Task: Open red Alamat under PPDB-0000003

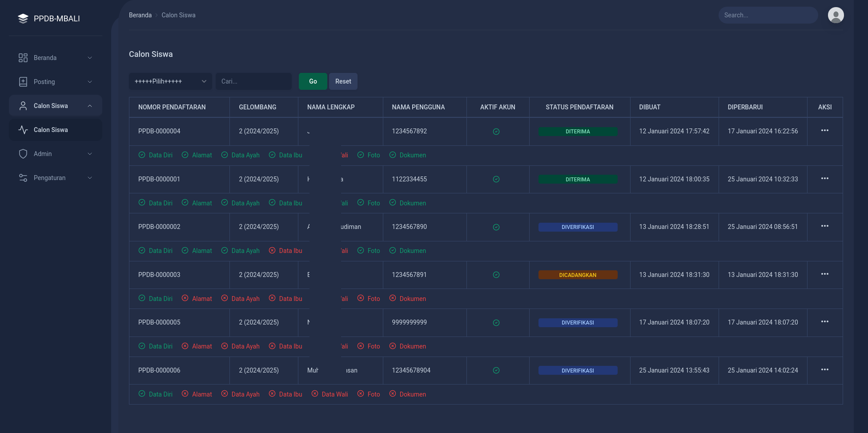Action: pos(197,299)
